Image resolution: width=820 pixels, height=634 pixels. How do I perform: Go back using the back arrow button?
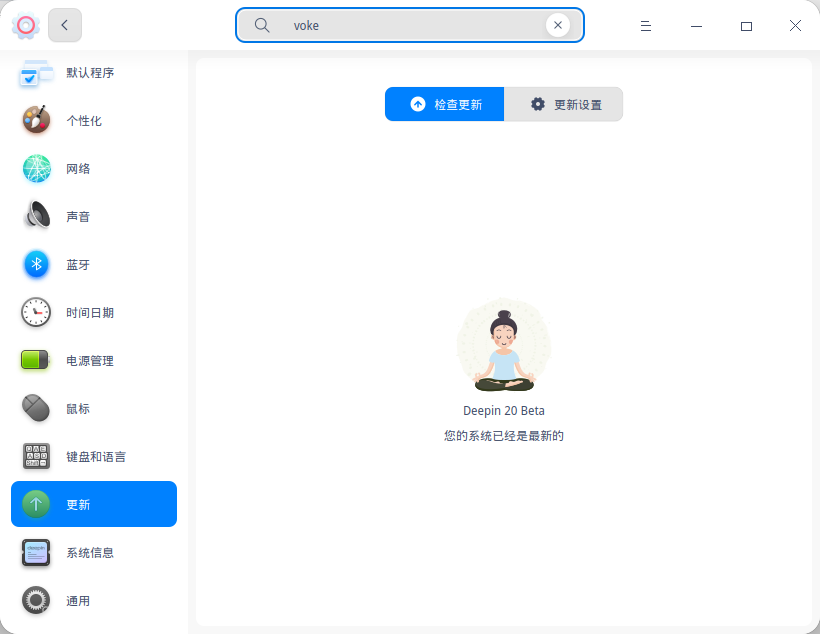click(x=65, y=25)
